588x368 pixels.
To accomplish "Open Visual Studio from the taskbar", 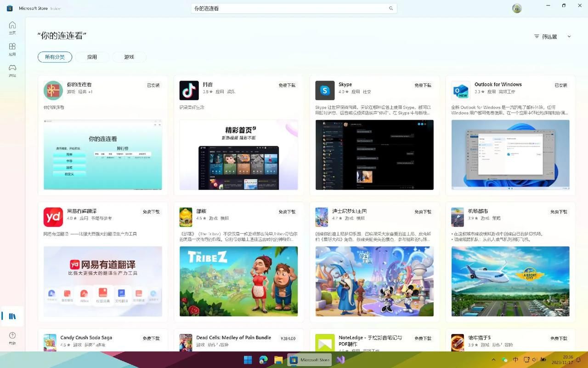I will (x=340, y=360).
